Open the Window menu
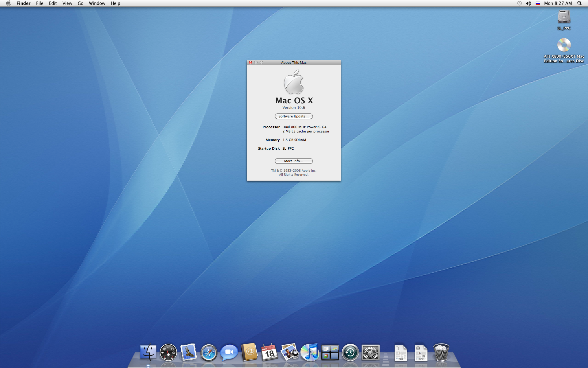This screenshot has width=588, height=368. tap(97, 3)
